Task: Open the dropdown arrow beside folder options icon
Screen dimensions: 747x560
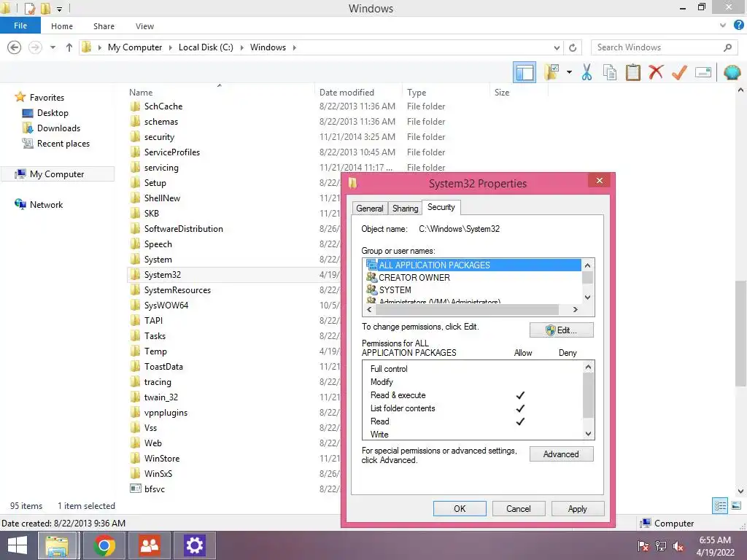Action: [569, 72]
